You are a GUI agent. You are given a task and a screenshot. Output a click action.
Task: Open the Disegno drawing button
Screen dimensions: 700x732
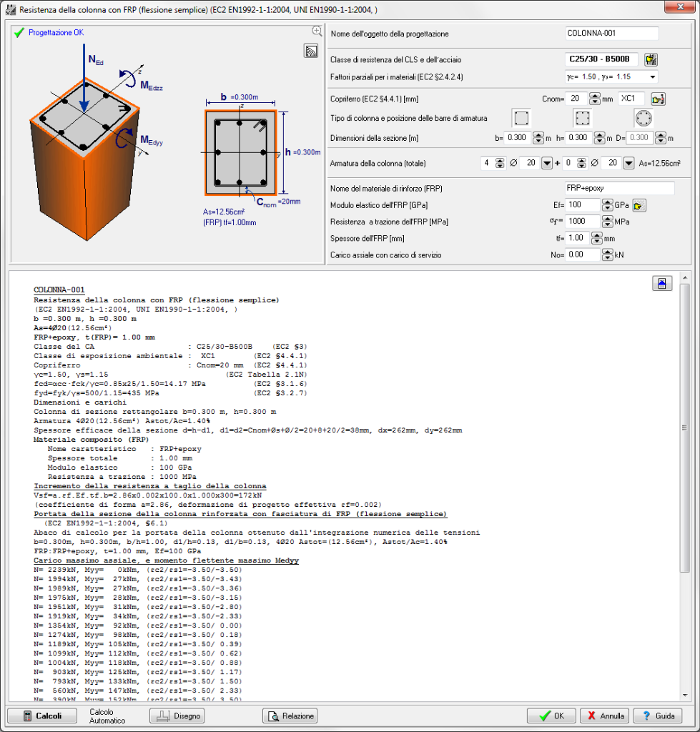click(x=177, y=716)
